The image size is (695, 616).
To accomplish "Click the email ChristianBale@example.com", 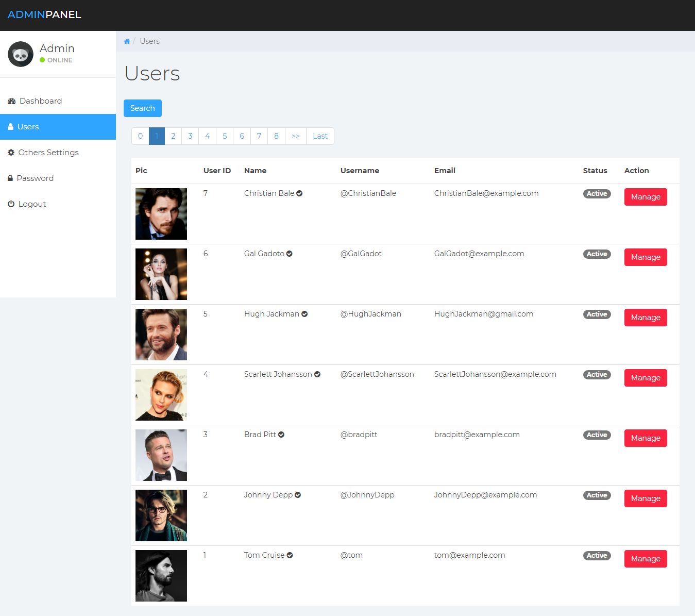I will pos(486,193).
